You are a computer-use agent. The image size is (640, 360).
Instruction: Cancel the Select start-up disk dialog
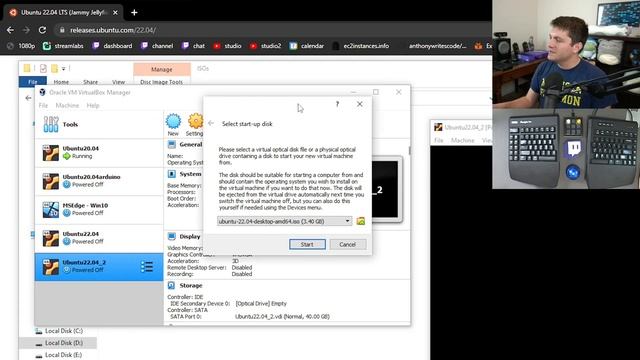point(347,244)
